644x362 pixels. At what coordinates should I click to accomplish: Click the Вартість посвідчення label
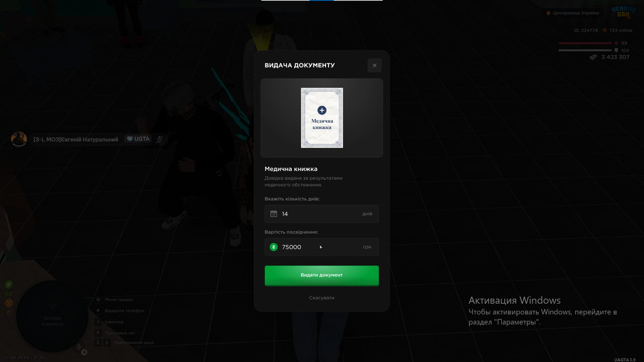tap(291, 232)
